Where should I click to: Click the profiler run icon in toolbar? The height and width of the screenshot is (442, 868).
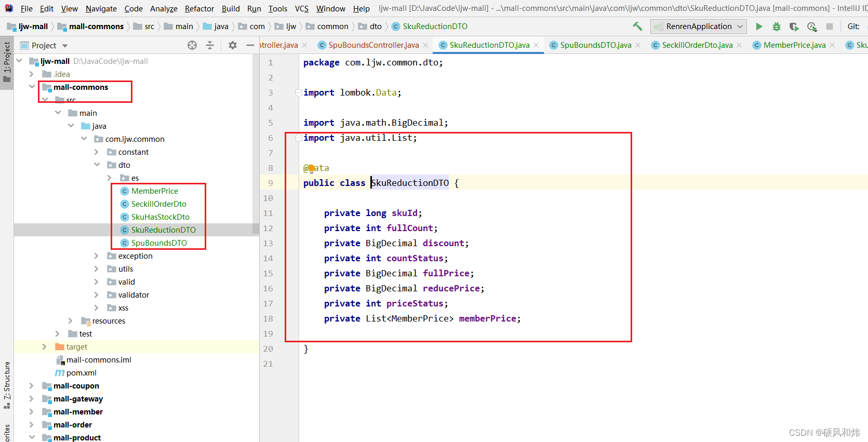click(x=812, y=26)
